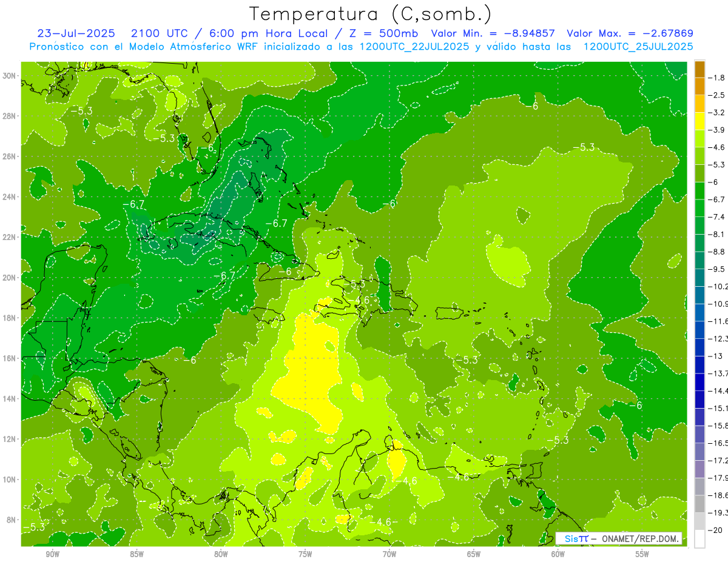
Task: Click 'Valor Min. = -8.94857' text
Action: click(x=493, y=33)
